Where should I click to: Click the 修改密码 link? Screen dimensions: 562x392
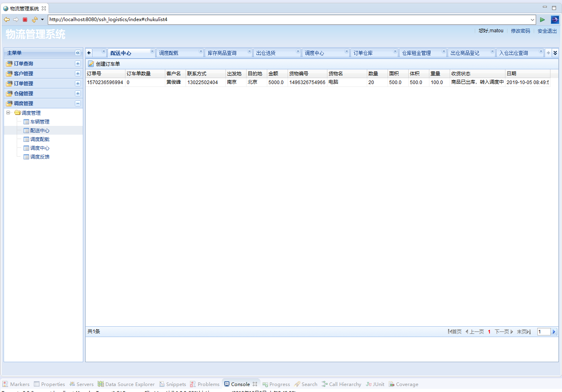coord(521,31)
